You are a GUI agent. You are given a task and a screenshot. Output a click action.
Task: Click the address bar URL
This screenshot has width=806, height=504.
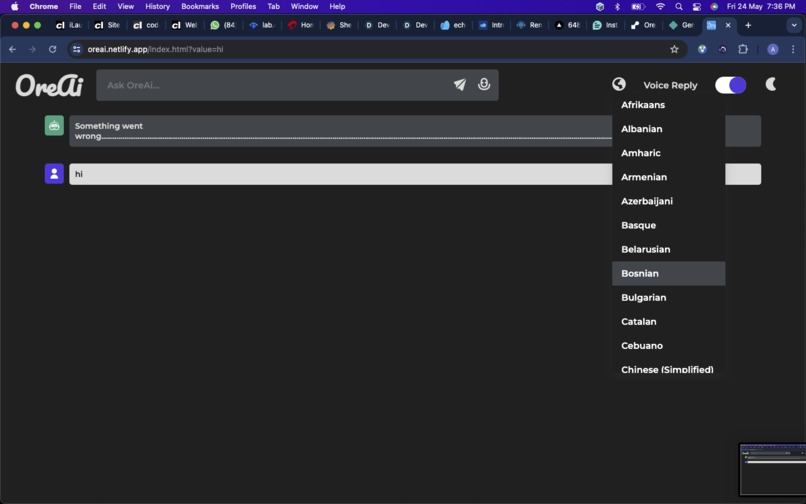(155, 49)
